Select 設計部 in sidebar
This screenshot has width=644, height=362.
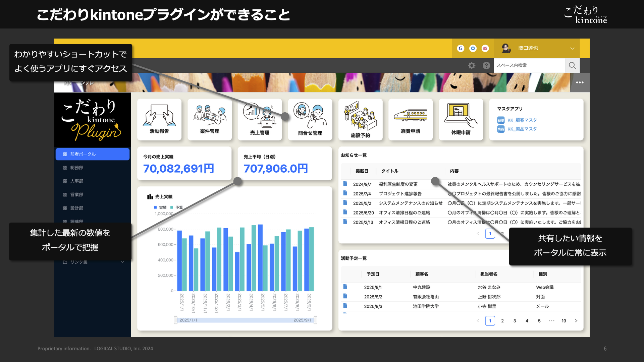93,208
